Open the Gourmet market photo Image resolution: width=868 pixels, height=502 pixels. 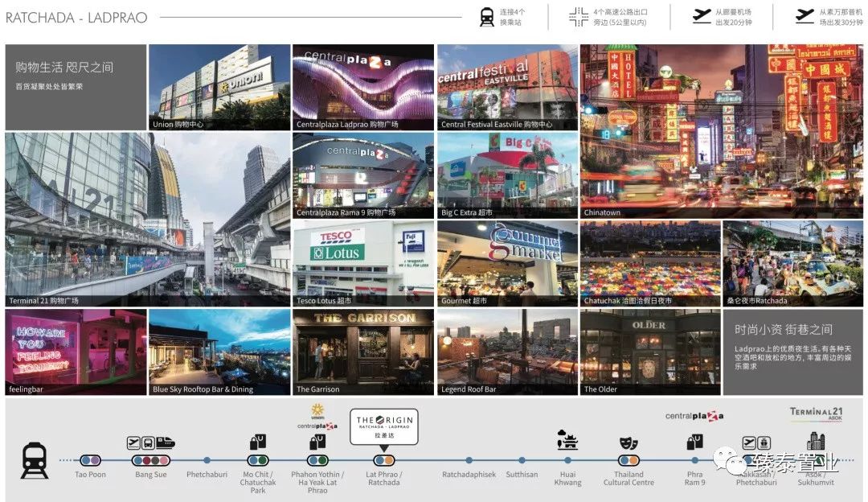coord(507,263)
